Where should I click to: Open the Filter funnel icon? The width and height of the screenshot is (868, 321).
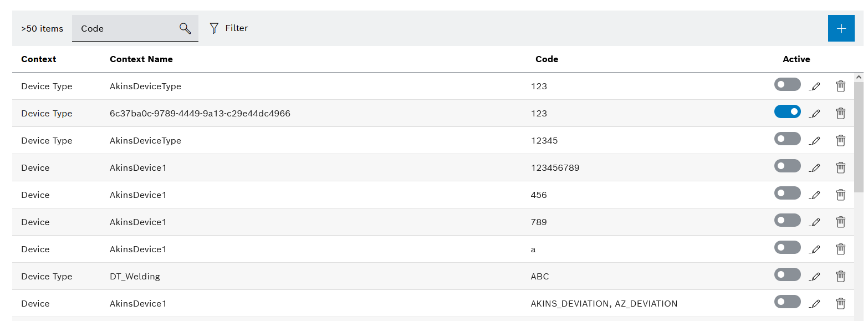tap(214, 28)
